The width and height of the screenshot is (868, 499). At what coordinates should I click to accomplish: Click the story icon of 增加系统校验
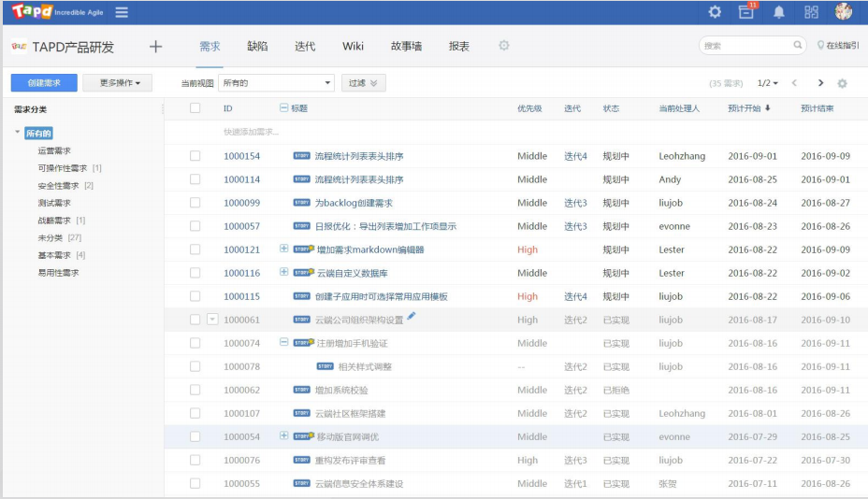(302, 390)
